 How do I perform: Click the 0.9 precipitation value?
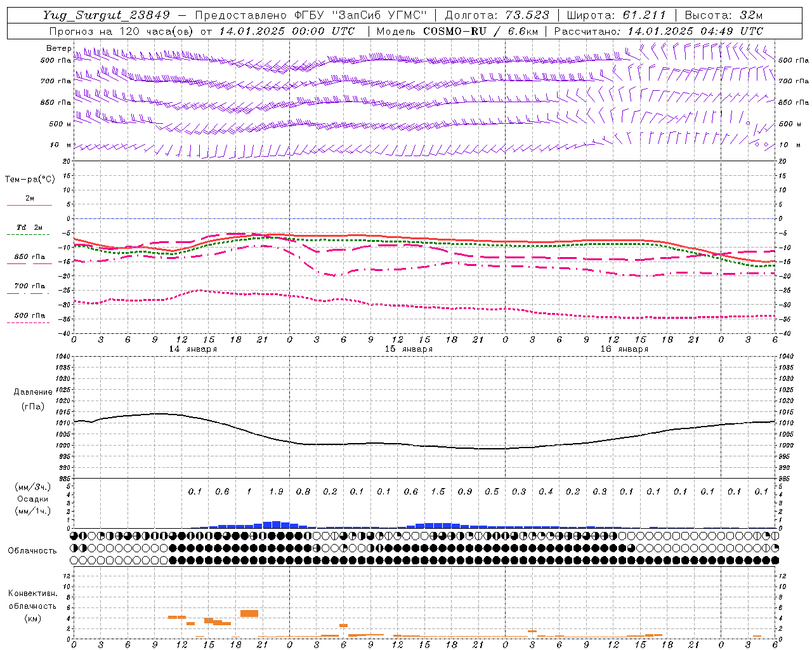coord(465,491)
